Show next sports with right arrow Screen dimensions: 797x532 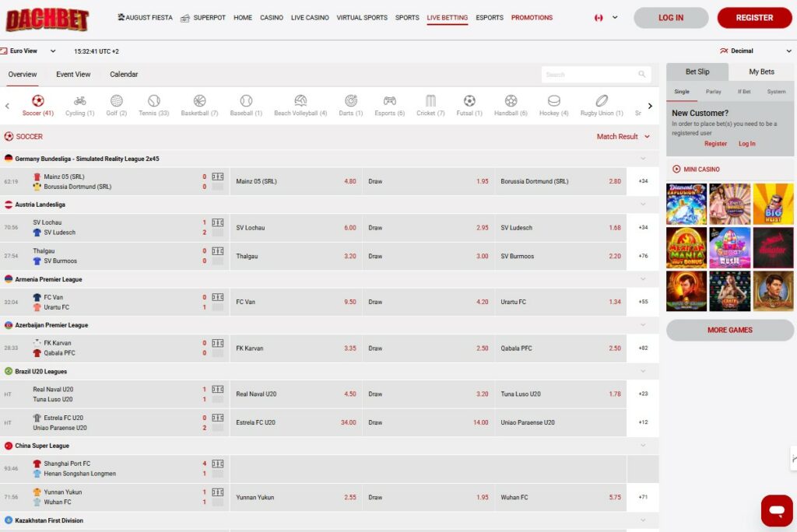point(650,106)
